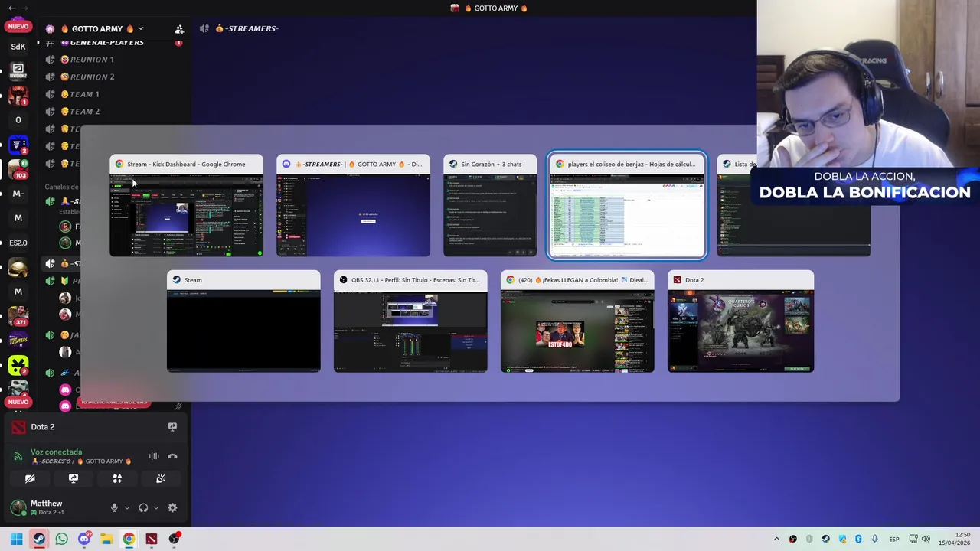980x551 pixels.
Task: Click the Discord taskbar icon
Action: (x=84, y=539)
